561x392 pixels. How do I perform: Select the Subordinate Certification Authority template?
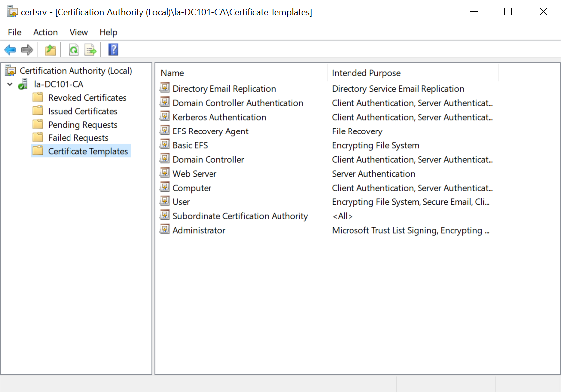click(240, 216)
